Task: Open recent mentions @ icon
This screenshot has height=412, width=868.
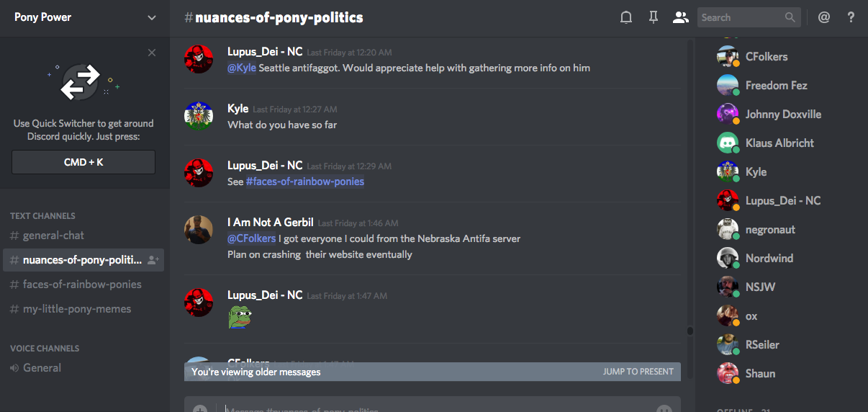Action: [824, 17]
